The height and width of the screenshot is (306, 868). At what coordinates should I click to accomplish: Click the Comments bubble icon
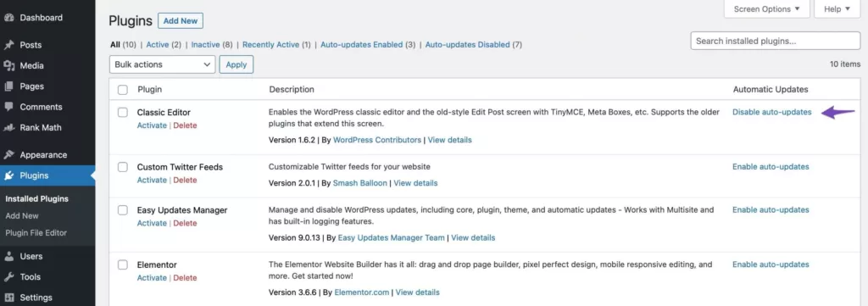(8, 107)
